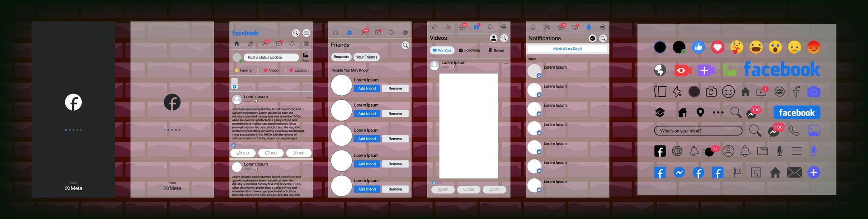This screenshot has width=868, height=219.
Task: Click the purple video-plus room icon
Action: click(x=706, y=70)
